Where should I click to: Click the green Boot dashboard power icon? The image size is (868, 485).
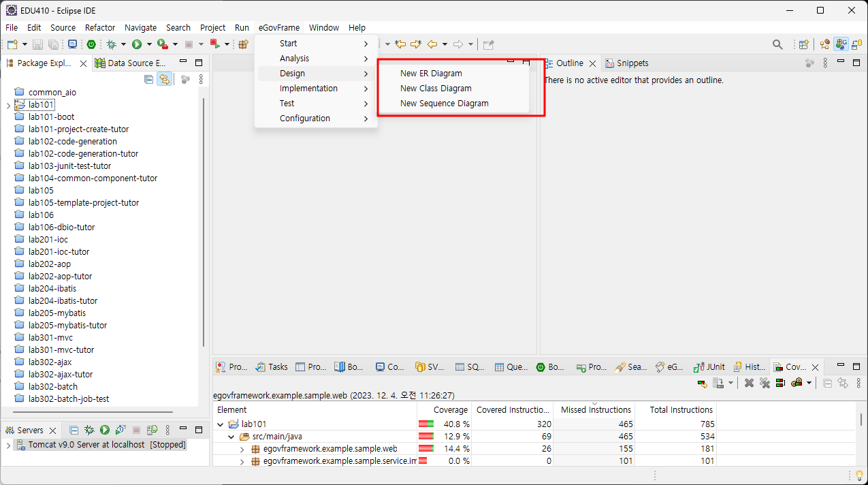coord(91,44)
